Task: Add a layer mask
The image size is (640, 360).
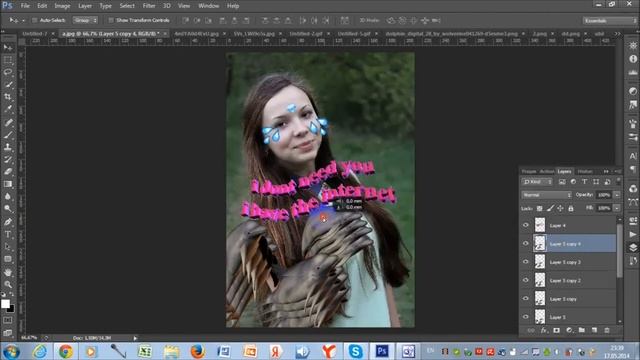Action: tap(556, 330)
